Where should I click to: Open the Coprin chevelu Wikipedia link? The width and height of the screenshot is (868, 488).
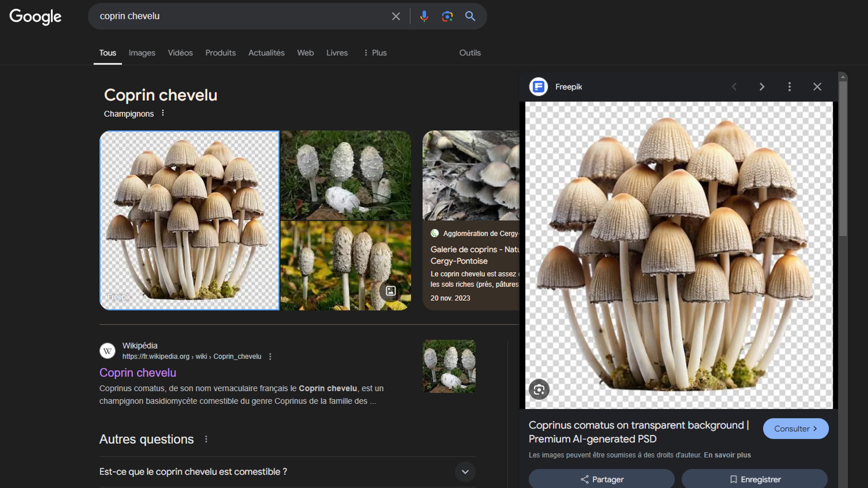138,372
